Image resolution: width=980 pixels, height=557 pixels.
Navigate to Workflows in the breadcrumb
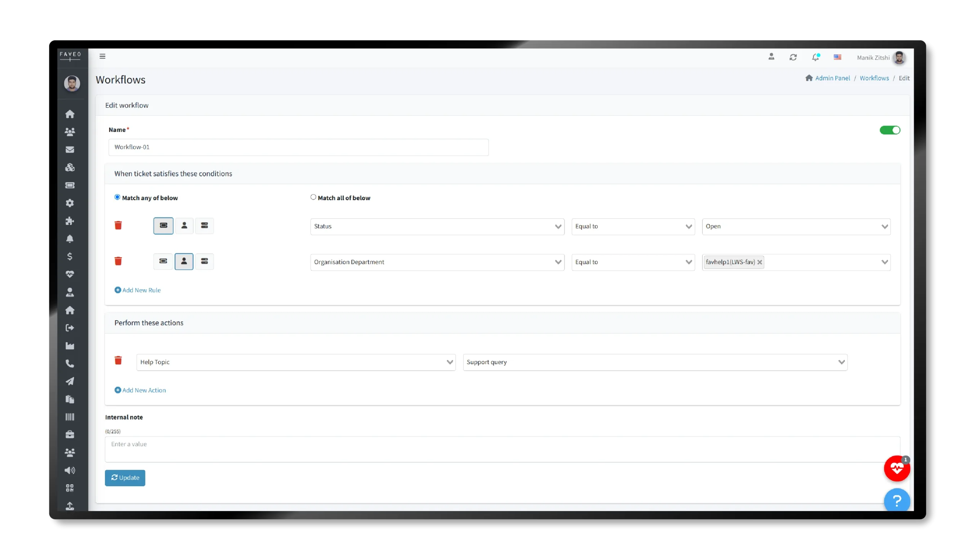[875, 78]
